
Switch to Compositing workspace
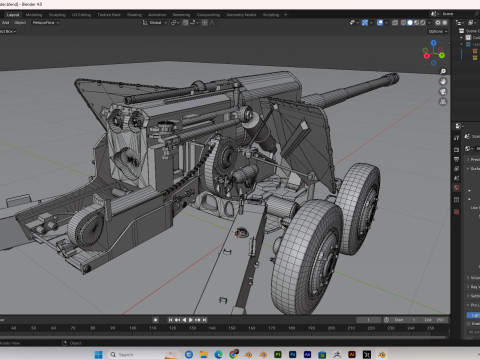208,15
